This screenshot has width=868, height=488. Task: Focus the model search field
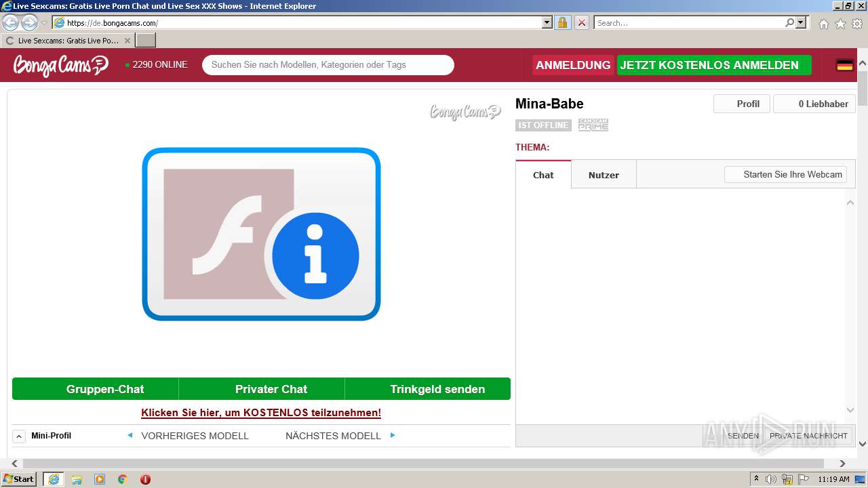(x=328, y=65)
